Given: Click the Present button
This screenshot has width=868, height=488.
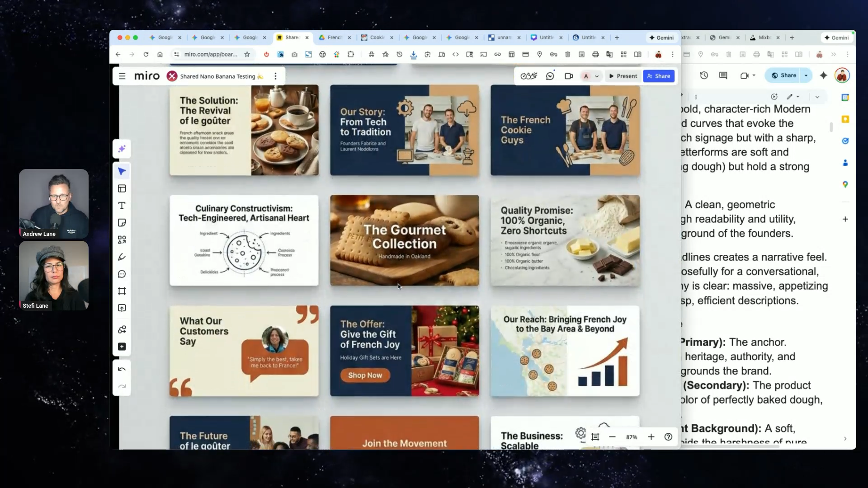Looking at the screenshot, I should click(623, 76).
